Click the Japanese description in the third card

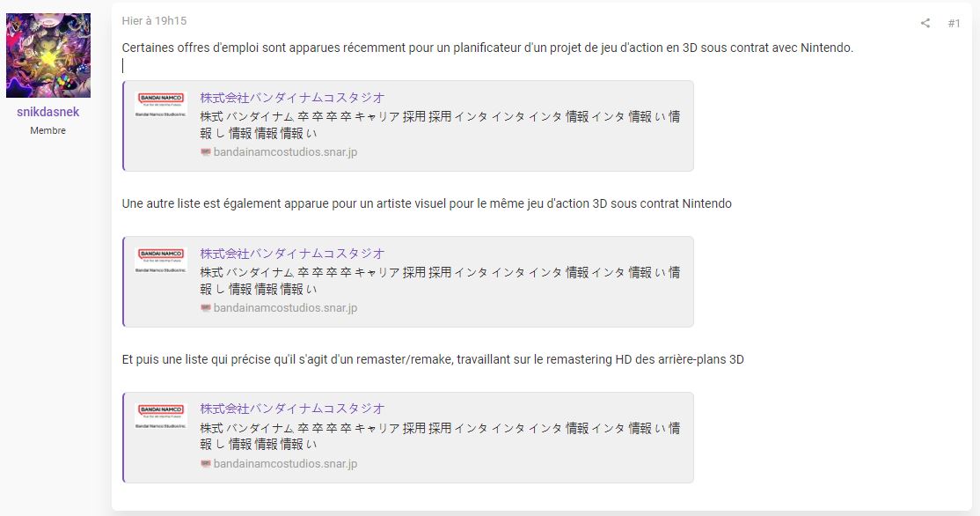pos(440,436)
